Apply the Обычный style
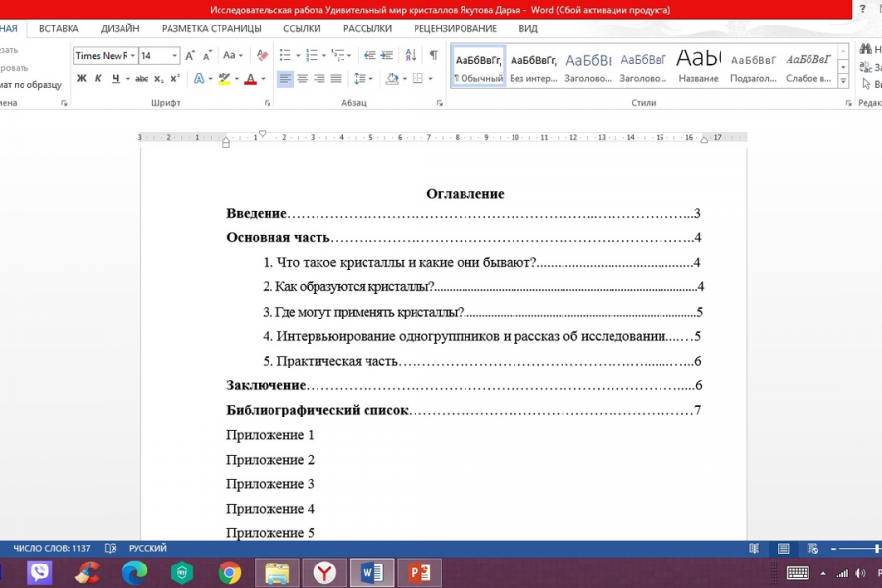 click(x=478, y=67)
